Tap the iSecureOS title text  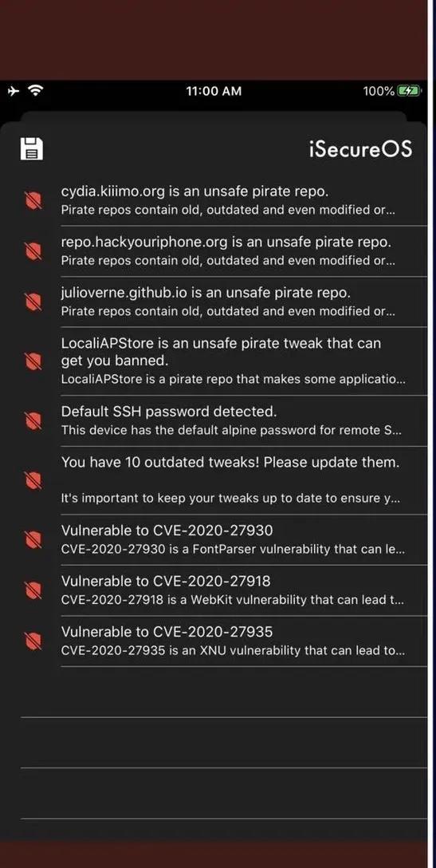coord(361,149)
